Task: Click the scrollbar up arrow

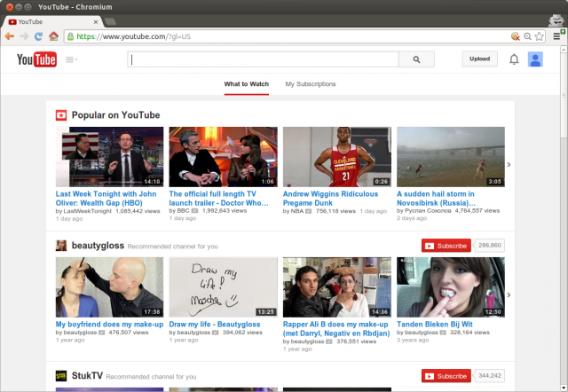Action: [x=564, y=50]
